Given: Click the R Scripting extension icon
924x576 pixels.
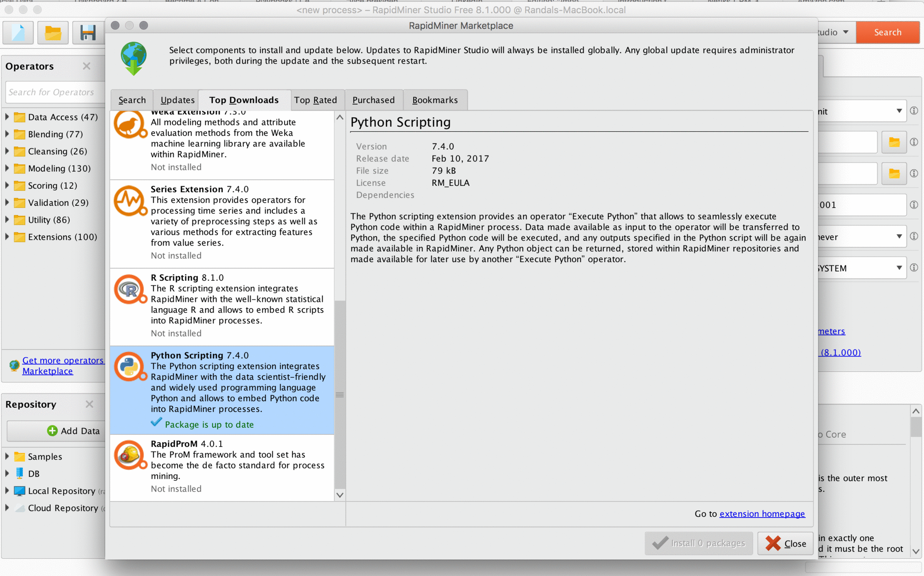Looking at the screenshot, I should 130,289.
